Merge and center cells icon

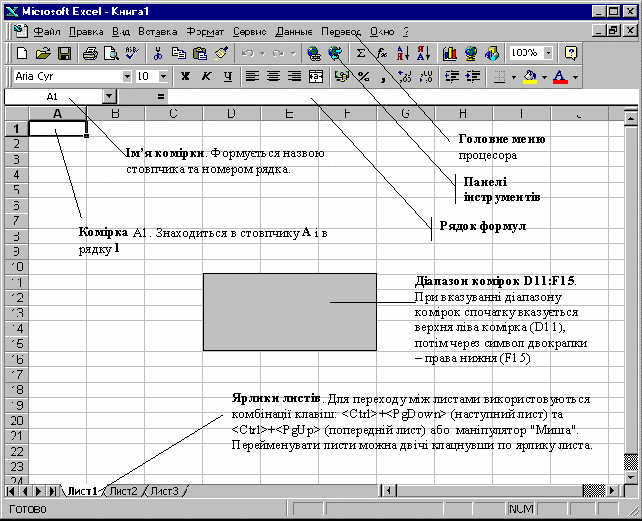coord(316,77)
